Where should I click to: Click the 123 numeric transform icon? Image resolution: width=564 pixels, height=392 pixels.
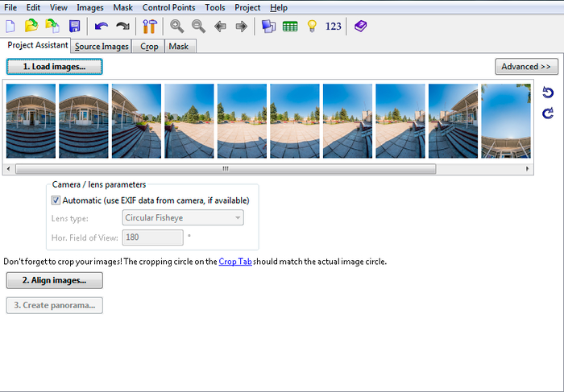[333, 27]
